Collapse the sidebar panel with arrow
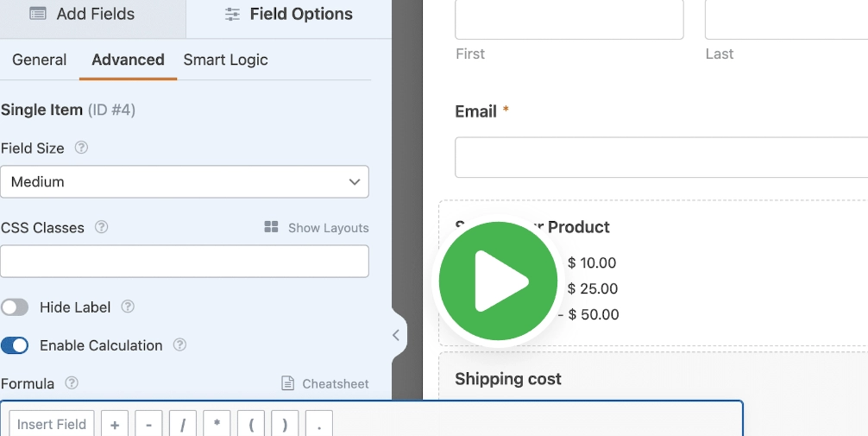This screenshot has height=436, width=868. tap(396, 335)
